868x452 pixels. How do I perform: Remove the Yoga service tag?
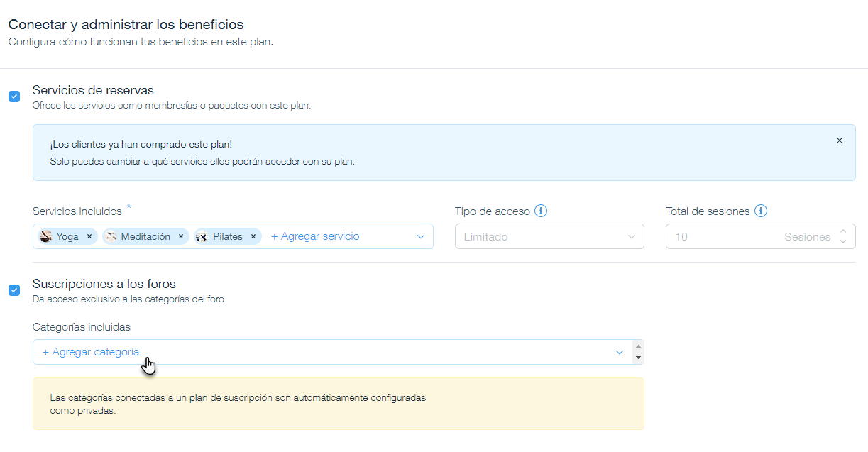tap(89, 237)
